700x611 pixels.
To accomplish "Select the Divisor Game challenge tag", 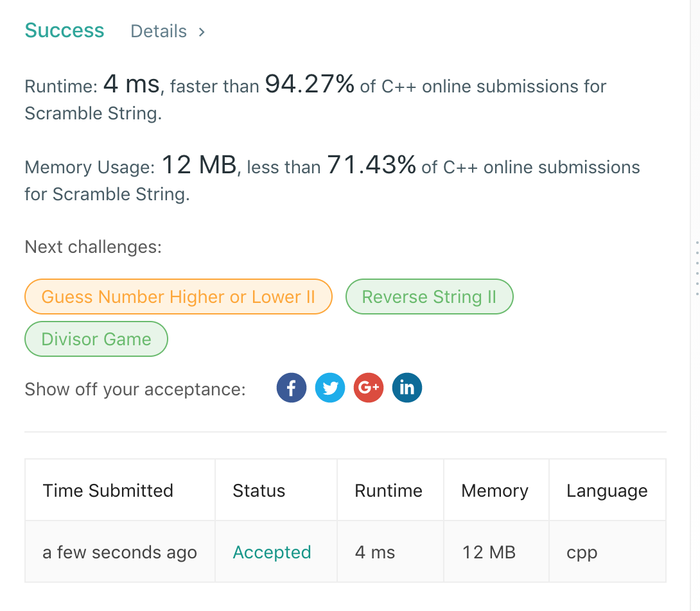I will pos(96,340).
